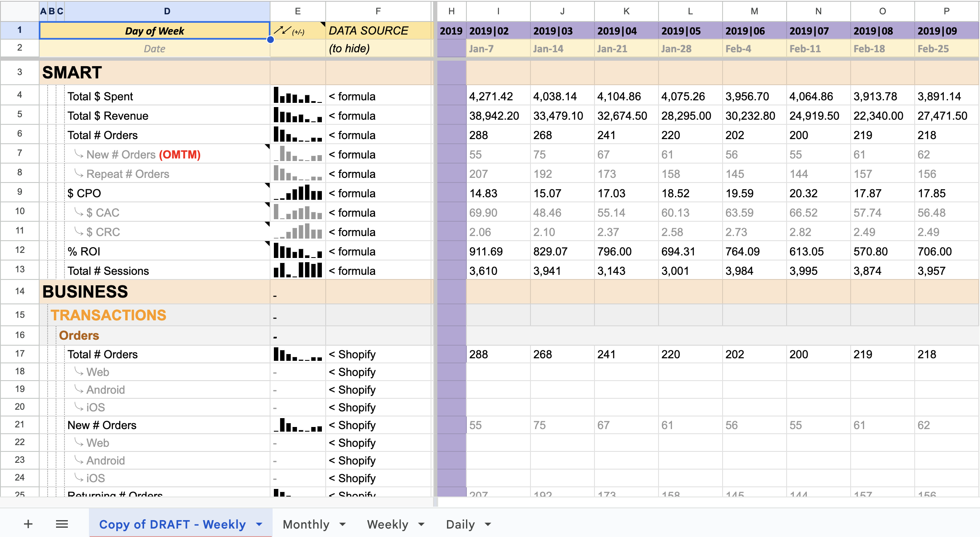This screenshot has width=980, height=537.
Task: Click the $ CPO sparkline chart
Action: click(297, 193)
